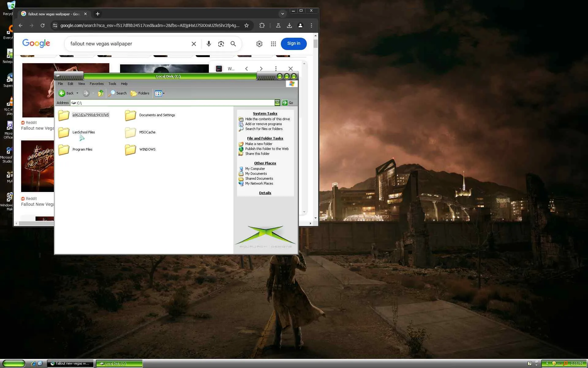
Task: Open the Back history dropdown arrow
Action: pyautogui.click(x=77, y=93)
